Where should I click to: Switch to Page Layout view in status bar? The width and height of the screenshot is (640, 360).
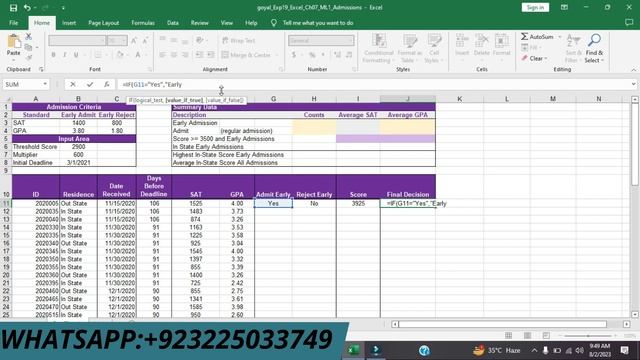pos(527,336)
